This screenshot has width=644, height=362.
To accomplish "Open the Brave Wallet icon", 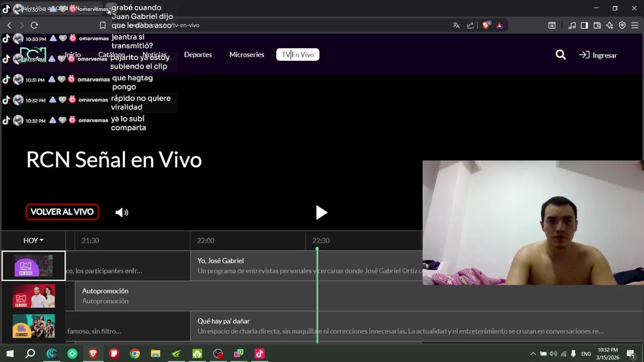I will [597, 25].
